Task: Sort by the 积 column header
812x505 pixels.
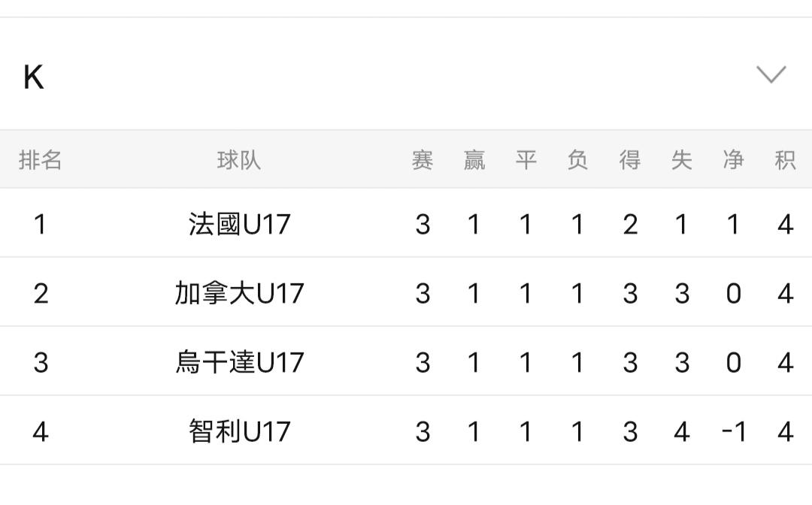Action: (785, 160)
